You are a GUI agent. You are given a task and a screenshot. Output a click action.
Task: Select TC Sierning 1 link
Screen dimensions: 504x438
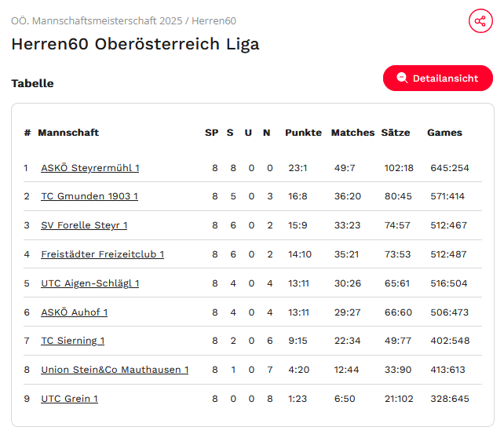pyautogui.click(x=73, y=341)
